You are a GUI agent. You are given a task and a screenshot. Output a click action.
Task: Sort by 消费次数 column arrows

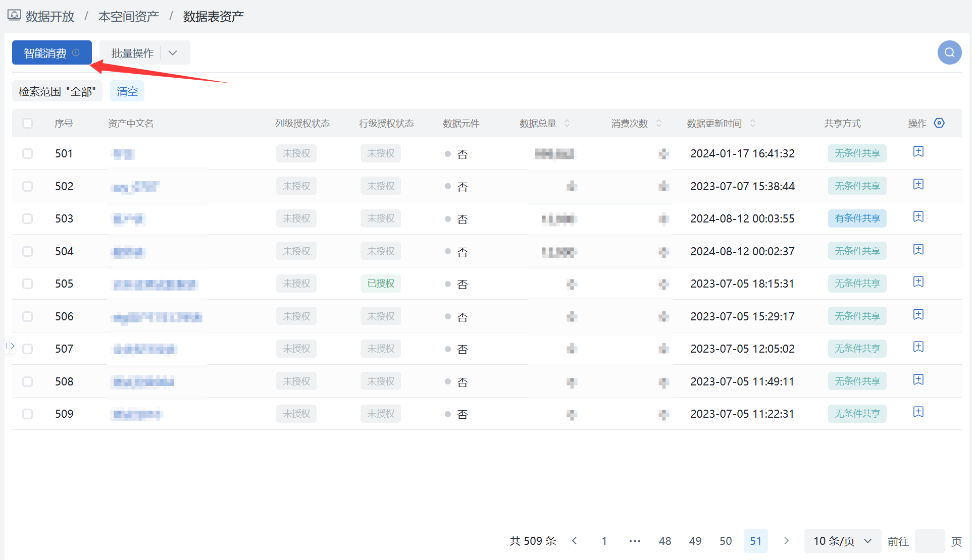tap(658, 123)
